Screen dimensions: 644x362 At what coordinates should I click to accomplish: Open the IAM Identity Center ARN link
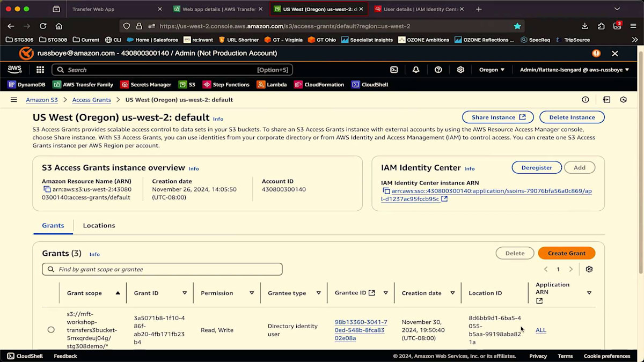(x=486, y=195)
